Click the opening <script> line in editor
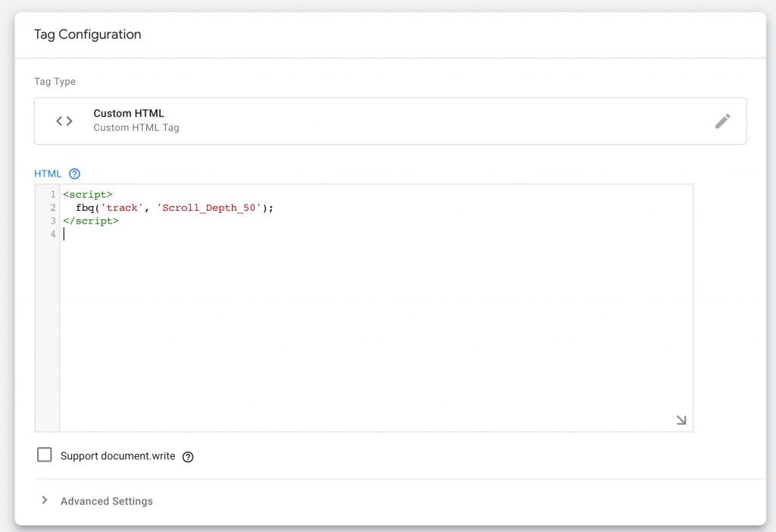The image size is (776, 532). tap(88, 195)
